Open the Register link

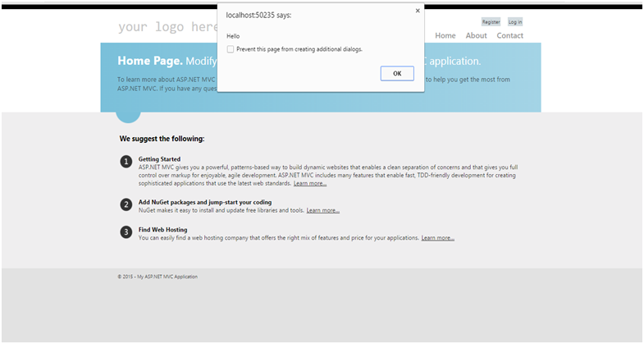coord(491,22)
